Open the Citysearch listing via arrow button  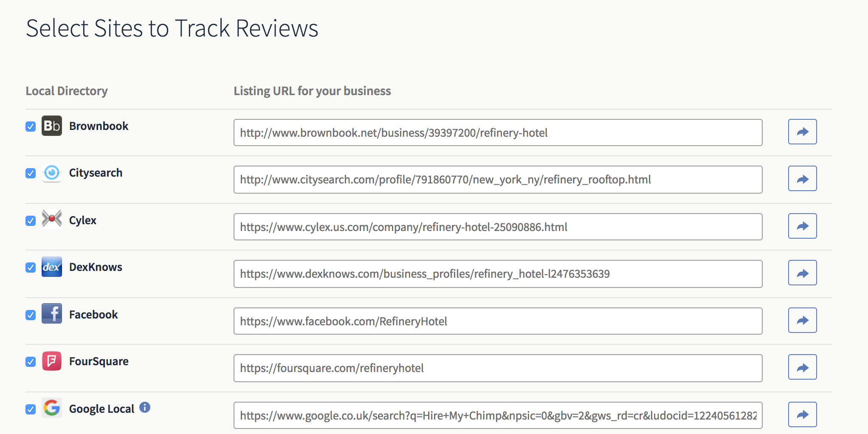[x=802, y=178]
